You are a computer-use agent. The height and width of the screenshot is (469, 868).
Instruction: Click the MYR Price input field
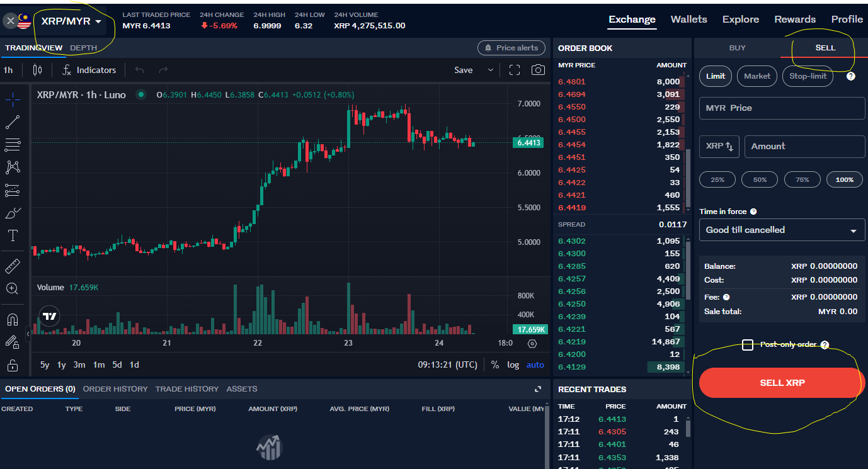[782, 108]
